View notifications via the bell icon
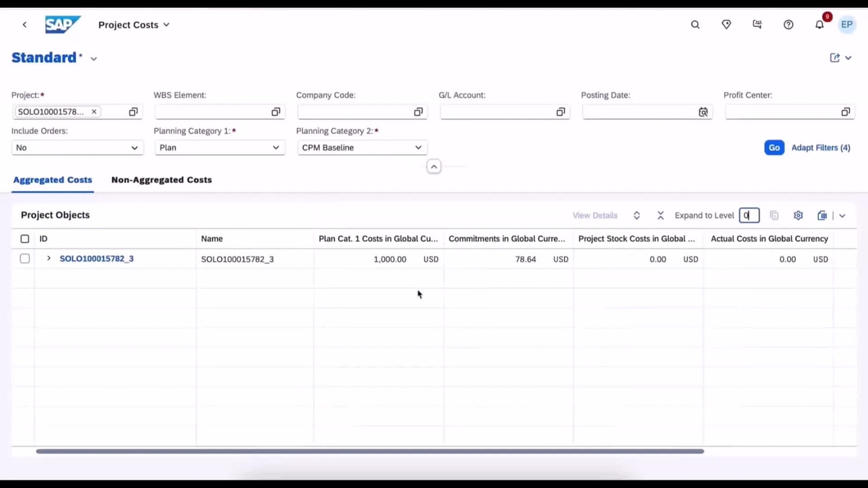This screenshot has width=868, height=488. [820, 24]
